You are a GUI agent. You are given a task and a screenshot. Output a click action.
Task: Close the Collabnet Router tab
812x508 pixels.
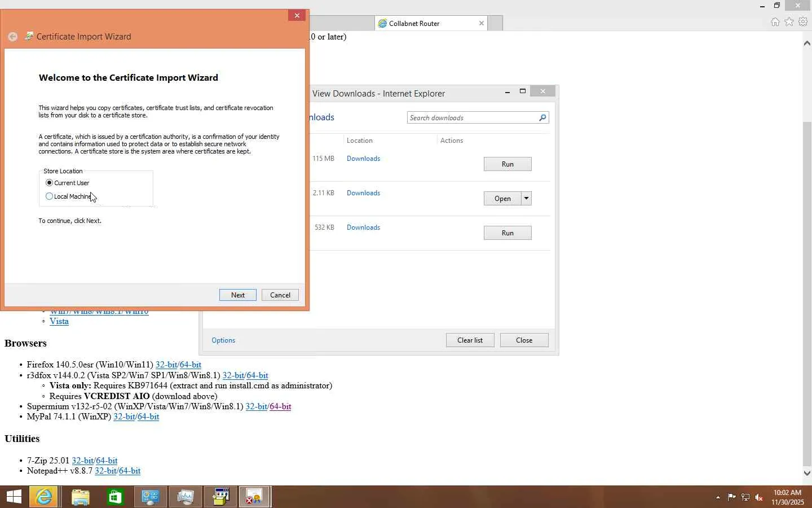pyautogui.click(x=482, y=23)
